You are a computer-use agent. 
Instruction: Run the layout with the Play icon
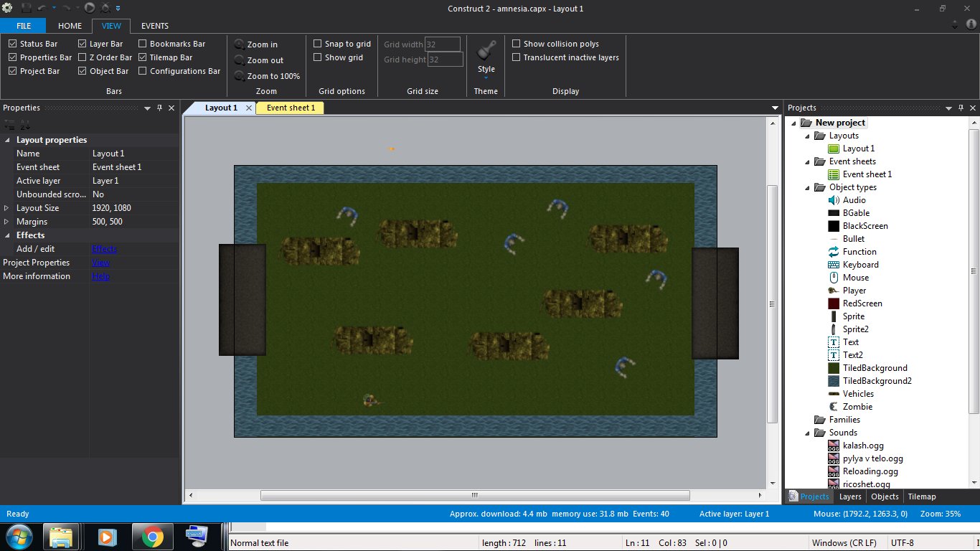90,8
